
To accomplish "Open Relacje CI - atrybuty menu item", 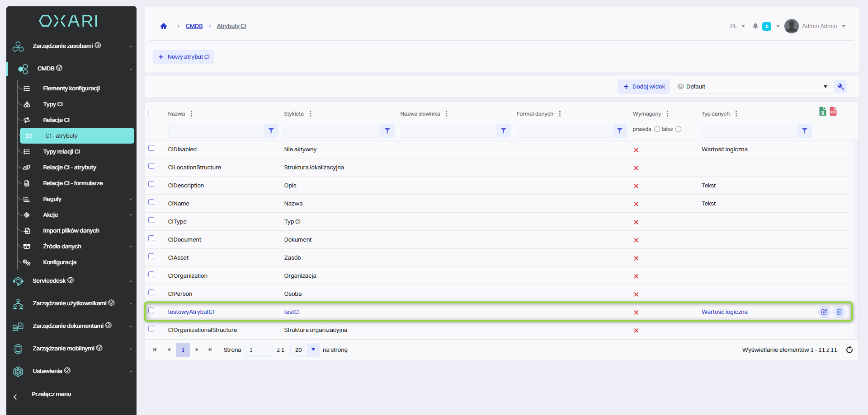I will (70, 168).
